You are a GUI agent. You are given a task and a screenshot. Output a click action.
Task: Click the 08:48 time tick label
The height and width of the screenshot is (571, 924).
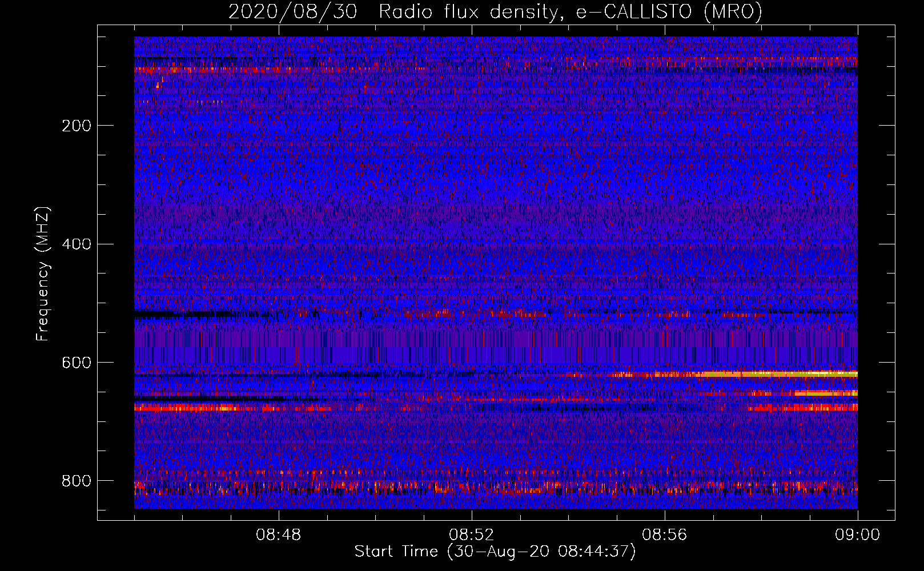tap(279, 535)
